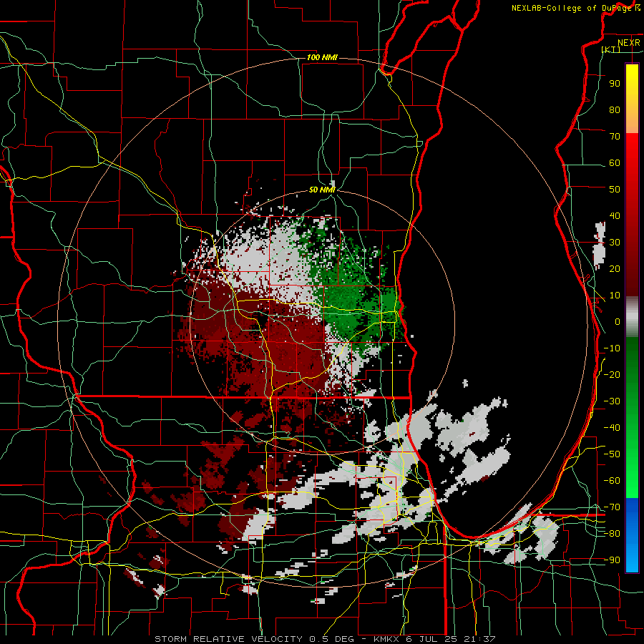The width and height of the screenshot is (644, 644).
Task: Click the positive 50 scale value
Action: [615, 190]
